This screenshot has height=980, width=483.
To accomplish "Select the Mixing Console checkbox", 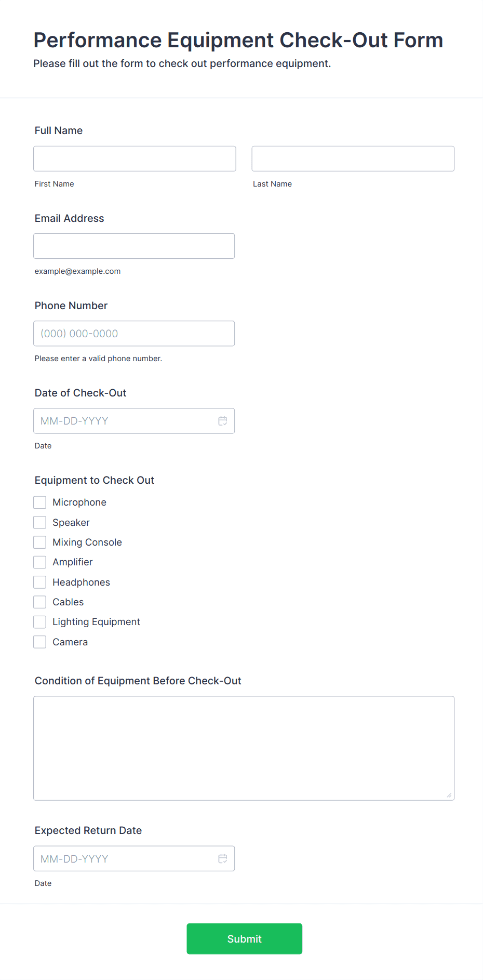I will pyautogui.click(x=40, y=542).
